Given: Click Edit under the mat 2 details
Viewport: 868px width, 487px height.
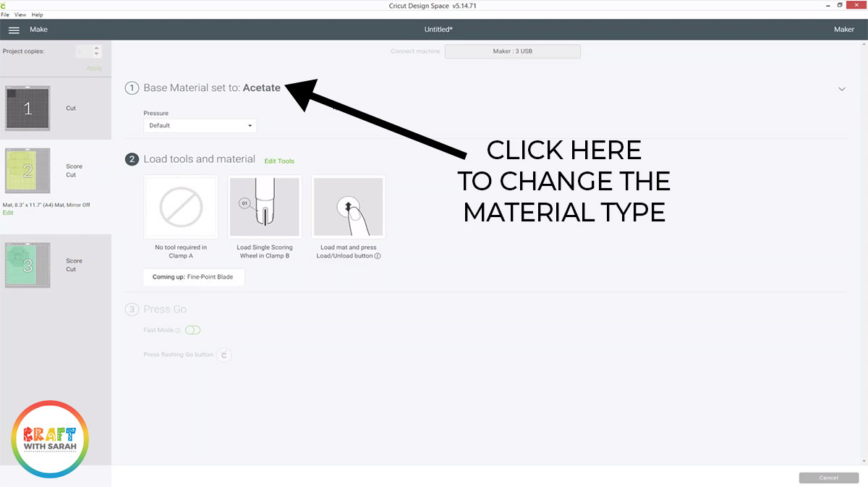Looking at the screenshot, I should point(7,212).
